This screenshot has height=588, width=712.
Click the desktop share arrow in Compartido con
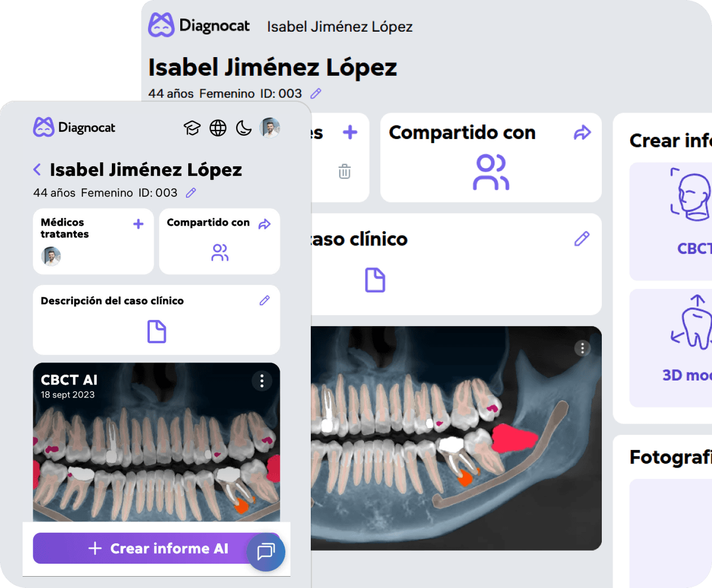[x=582, y=133]
